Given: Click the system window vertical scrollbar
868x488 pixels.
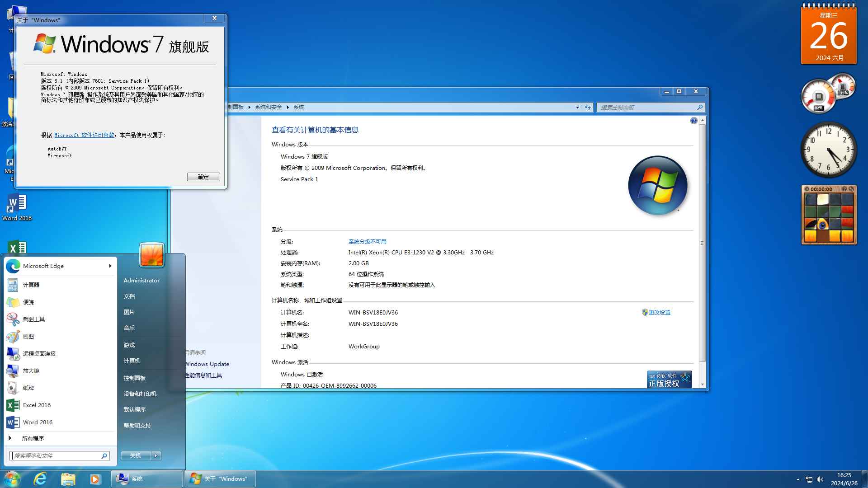Looking at the screenshot, I should (x=702, y=243).
